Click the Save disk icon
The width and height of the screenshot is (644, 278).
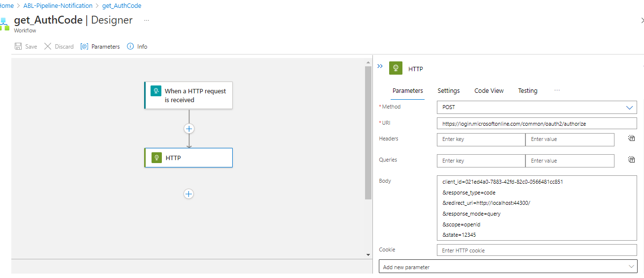pyautogui.click(x=18, y=47)
